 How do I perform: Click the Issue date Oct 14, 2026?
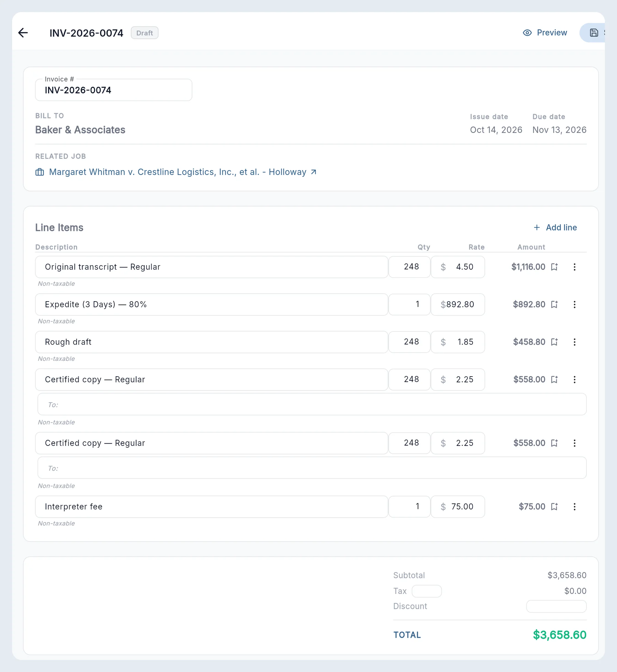coord(496,130)
